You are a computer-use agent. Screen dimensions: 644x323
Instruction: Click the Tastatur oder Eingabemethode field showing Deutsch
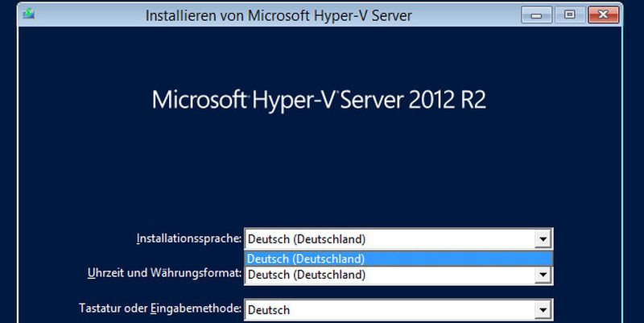(x=398, y=310)
